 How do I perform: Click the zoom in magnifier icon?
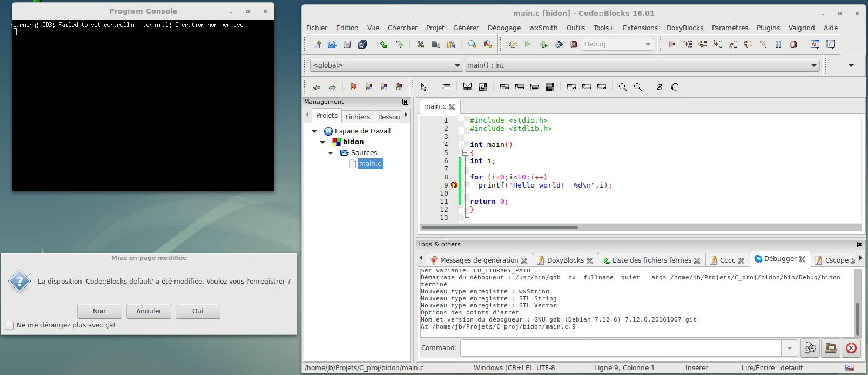[623, 87]
